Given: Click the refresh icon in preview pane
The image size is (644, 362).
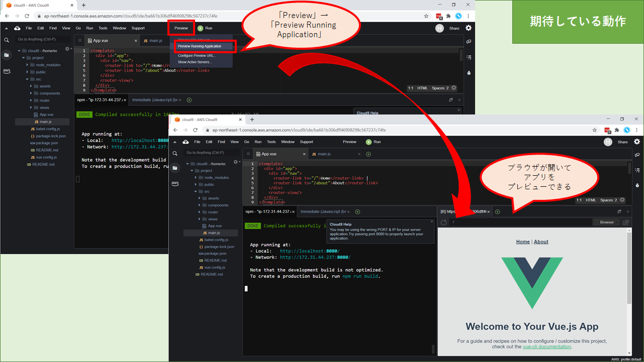Looking at the screenshot, I should point(444,222).
